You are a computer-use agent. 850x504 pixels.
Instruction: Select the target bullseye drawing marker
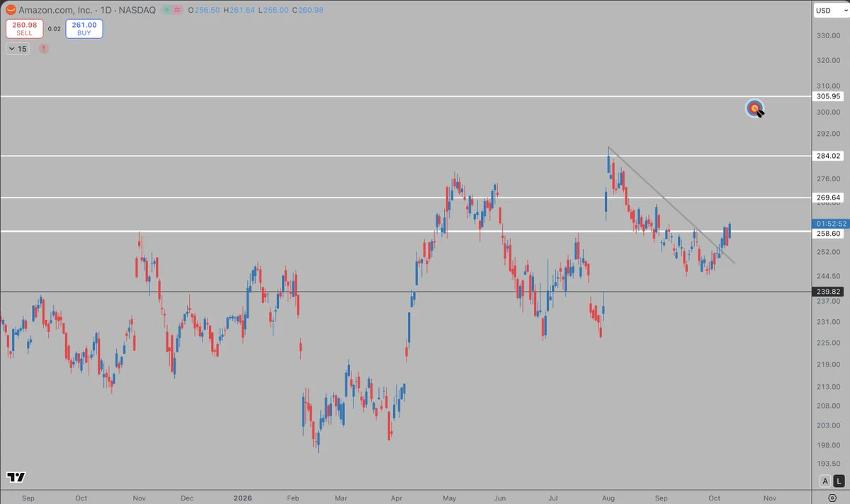(x=755, y=108)
